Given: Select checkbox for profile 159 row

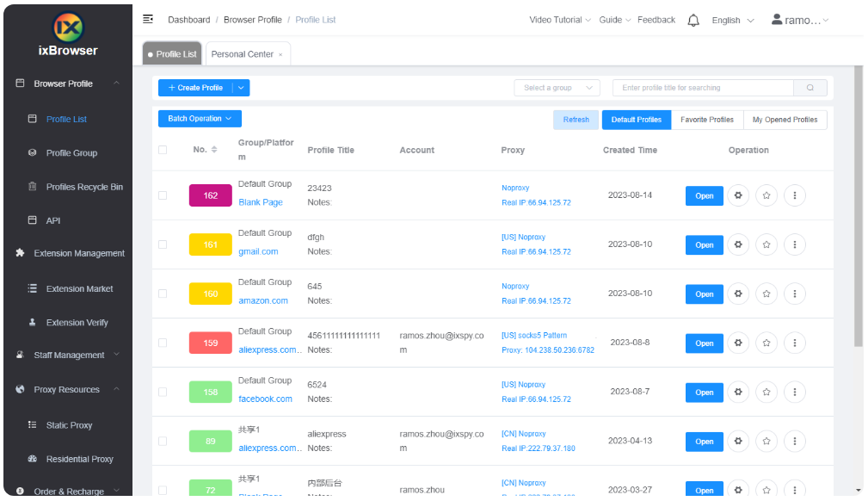Looking at the screenshot, I should [x=163, y=343].
